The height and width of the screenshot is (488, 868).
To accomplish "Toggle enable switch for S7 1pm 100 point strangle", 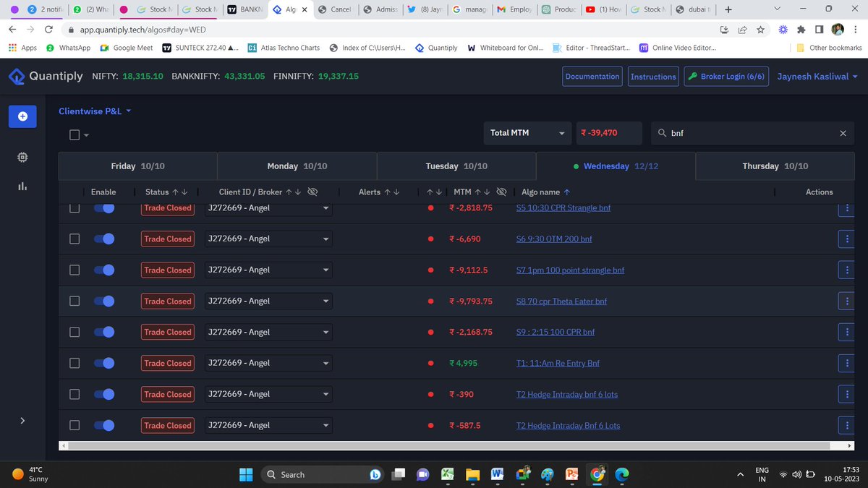I will coord(104,270).
